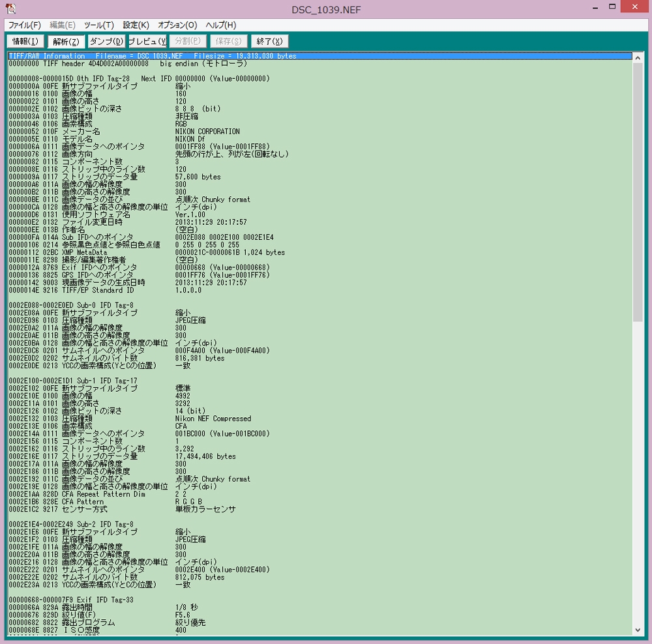This screenshot has height=644, width=652.
Task: Select the Sub-0 IFD Tag-8 header line
Action: [319, 305]
